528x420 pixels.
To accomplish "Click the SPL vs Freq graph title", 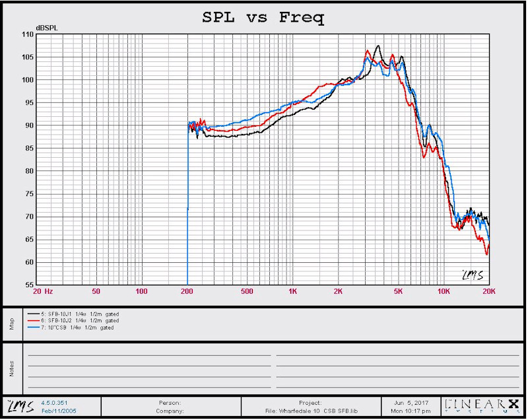I will (x=263, y=18).
